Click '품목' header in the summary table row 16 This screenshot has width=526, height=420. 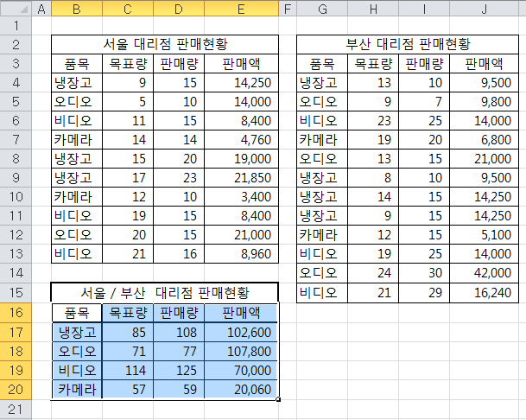tap(77, 313)
